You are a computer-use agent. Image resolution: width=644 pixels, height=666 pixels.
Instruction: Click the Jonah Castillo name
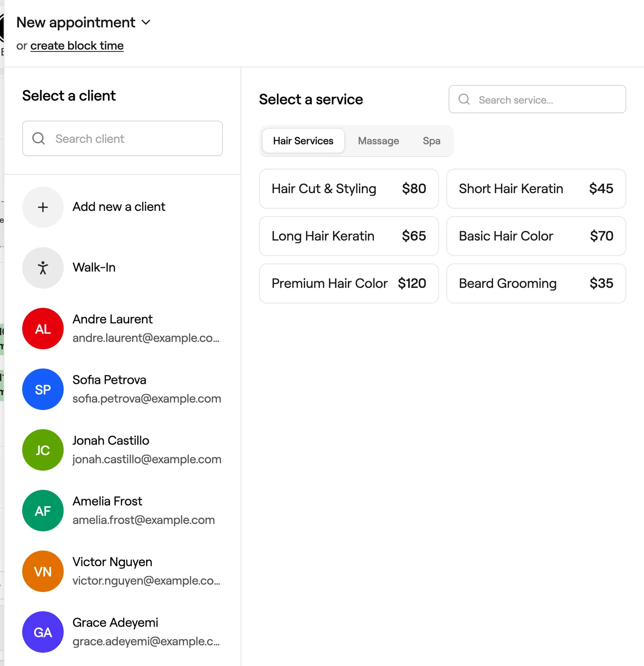coord(111,441)
